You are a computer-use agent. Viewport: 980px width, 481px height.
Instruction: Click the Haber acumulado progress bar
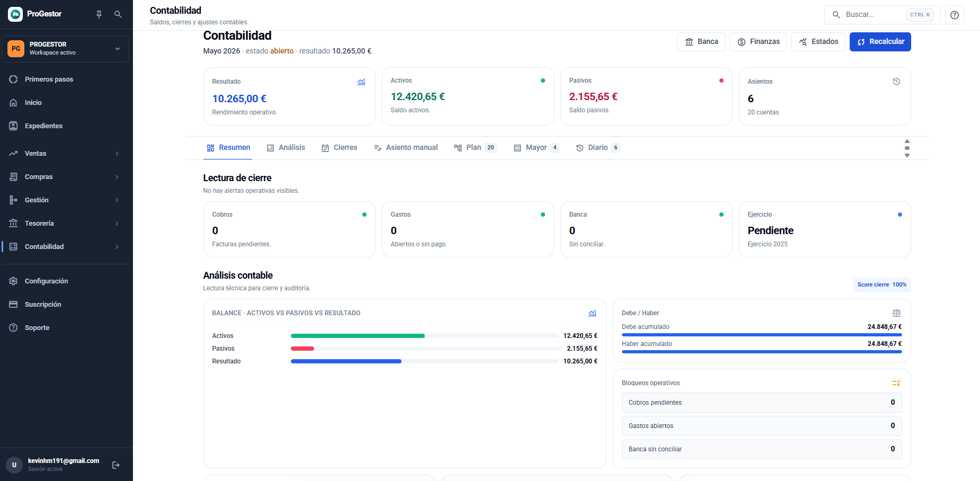coord(762,352)
